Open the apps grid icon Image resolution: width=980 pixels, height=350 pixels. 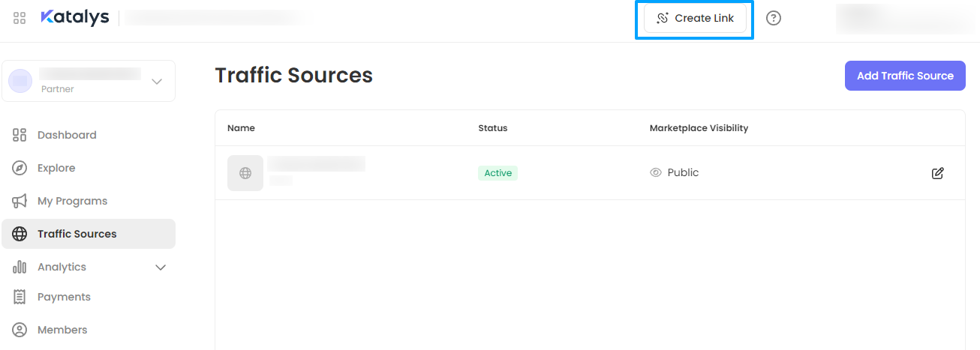point(20,18)
